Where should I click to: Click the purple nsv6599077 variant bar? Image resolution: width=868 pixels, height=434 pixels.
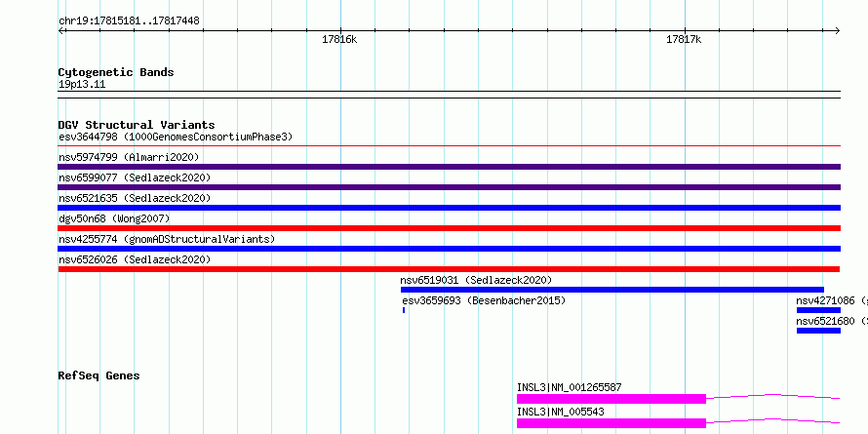click(x=450, y=187)
